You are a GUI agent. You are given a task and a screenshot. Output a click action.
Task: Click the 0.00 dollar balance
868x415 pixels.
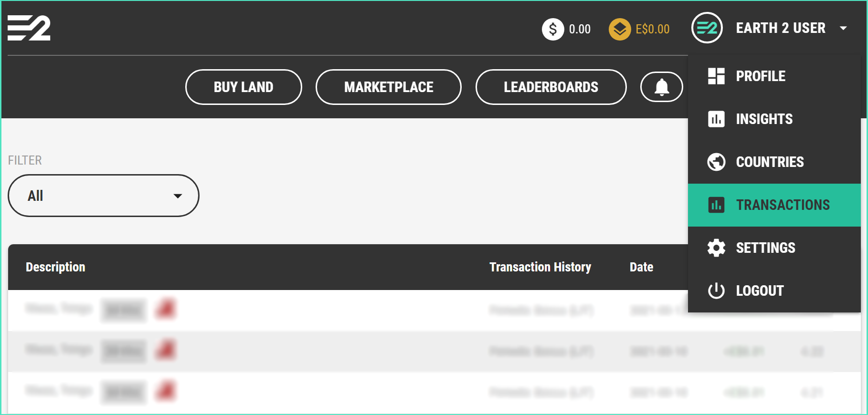pyautogui.click(x=580, y=29)
